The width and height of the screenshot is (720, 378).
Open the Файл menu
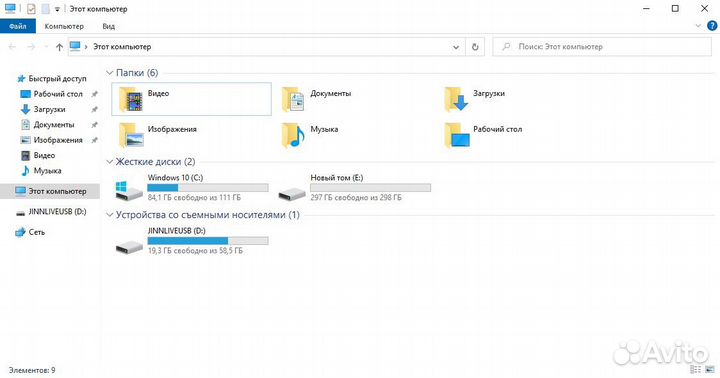18,26
